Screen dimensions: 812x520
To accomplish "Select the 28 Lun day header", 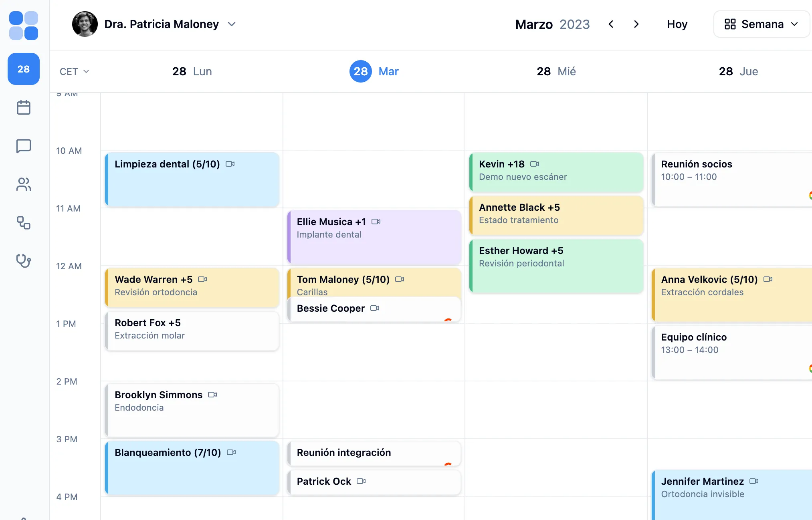I will point(192,71).
